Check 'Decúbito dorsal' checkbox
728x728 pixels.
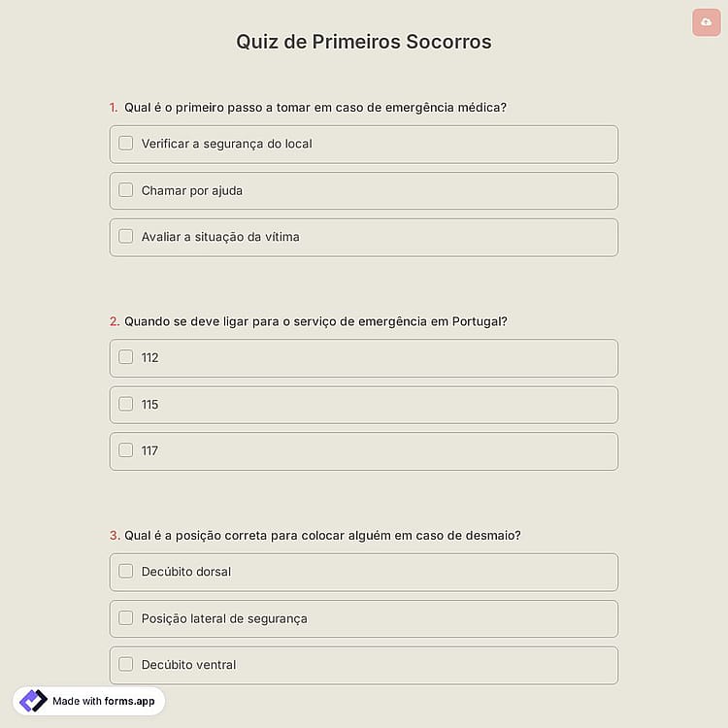point(126,571)
